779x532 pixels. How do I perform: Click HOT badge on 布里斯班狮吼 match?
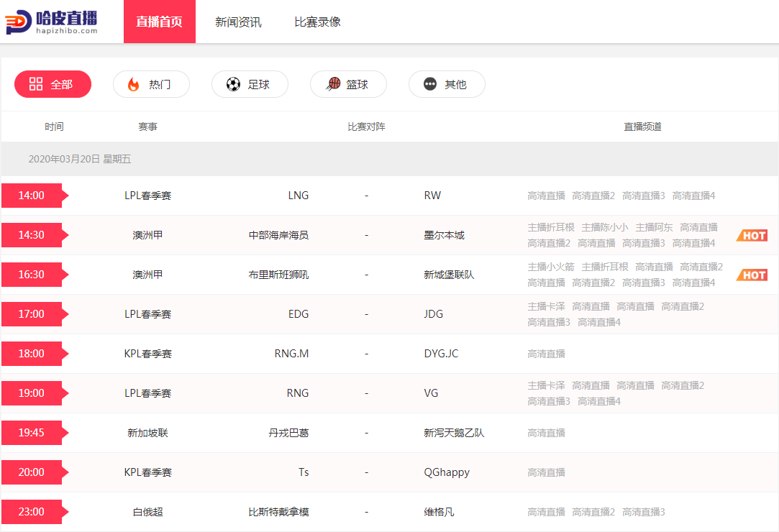(x=752, y=275)
